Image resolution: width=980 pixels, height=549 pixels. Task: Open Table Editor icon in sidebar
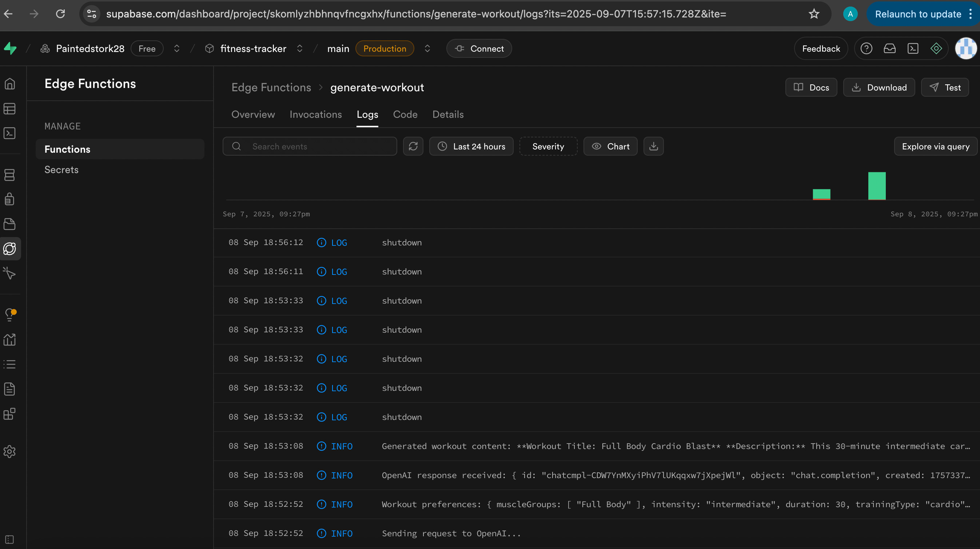point(9,109)
